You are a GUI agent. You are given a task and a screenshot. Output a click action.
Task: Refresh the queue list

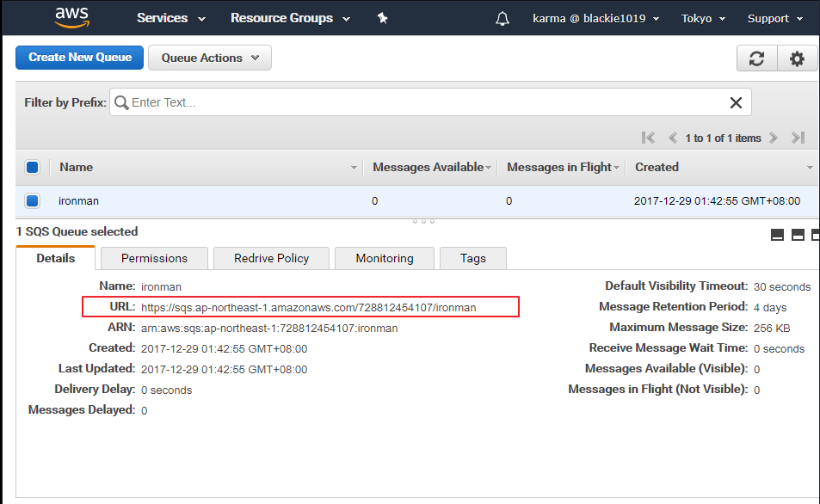(757, 58)
